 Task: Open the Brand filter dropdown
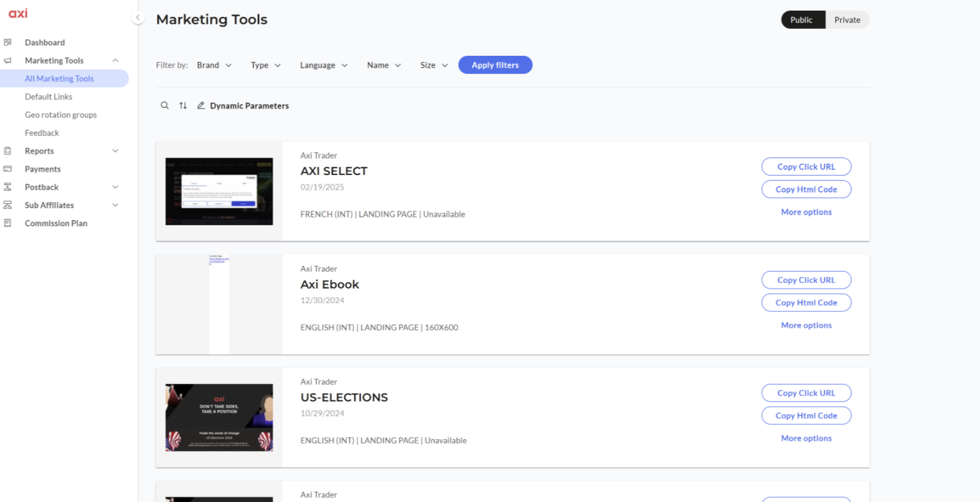click(214, 65)
